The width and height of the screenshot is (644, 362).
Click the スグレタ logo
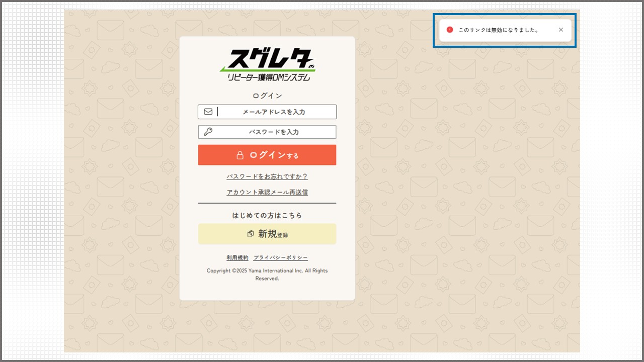(x=268, y=65)
